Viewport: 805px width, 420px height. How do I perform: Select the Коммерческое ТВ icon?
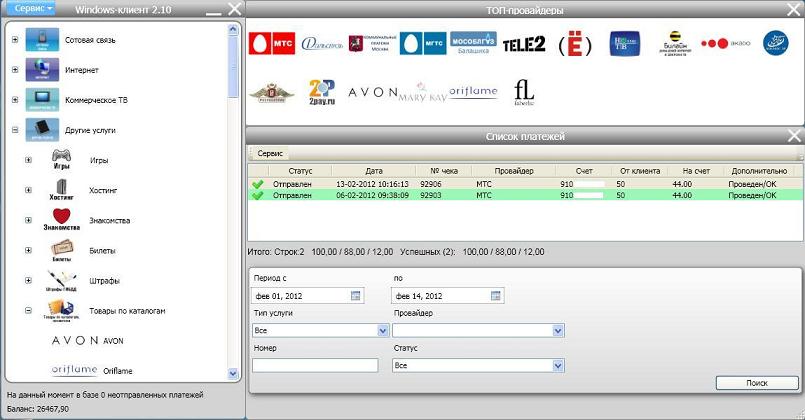pos(42,100)
